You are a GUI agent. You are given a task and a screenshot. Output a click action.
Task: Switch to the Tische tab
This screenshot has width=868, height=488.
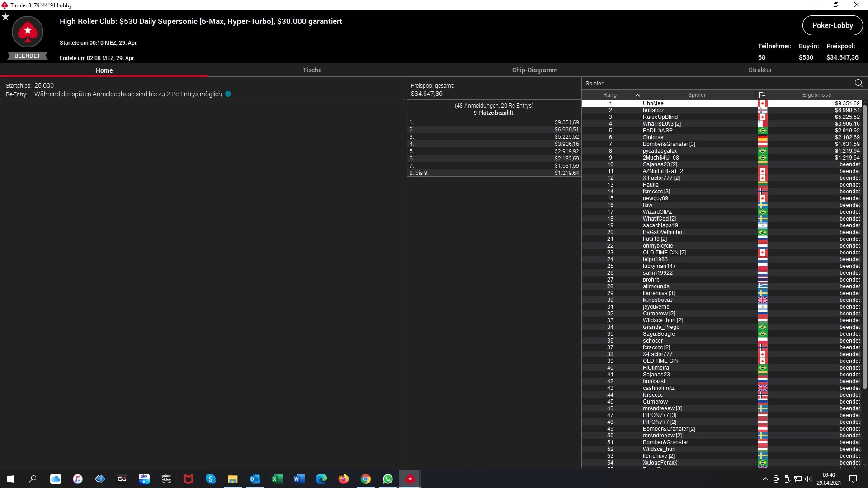click(x=312, y=70)
